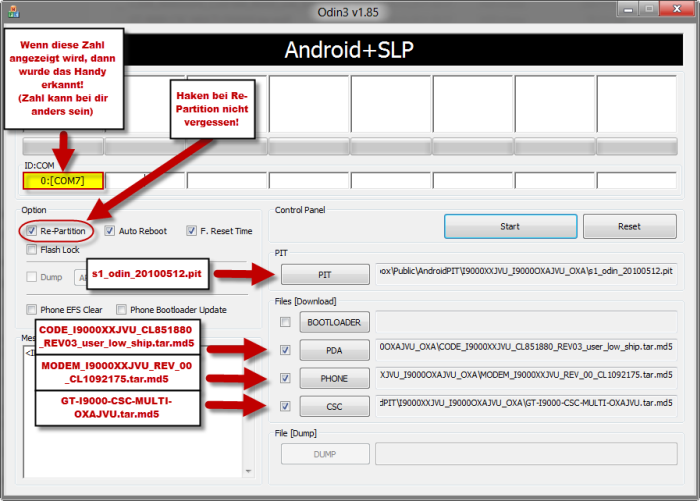Tick the BOOTLOADER file checkbox
The image size is (700, 501).
coord(285,322)
